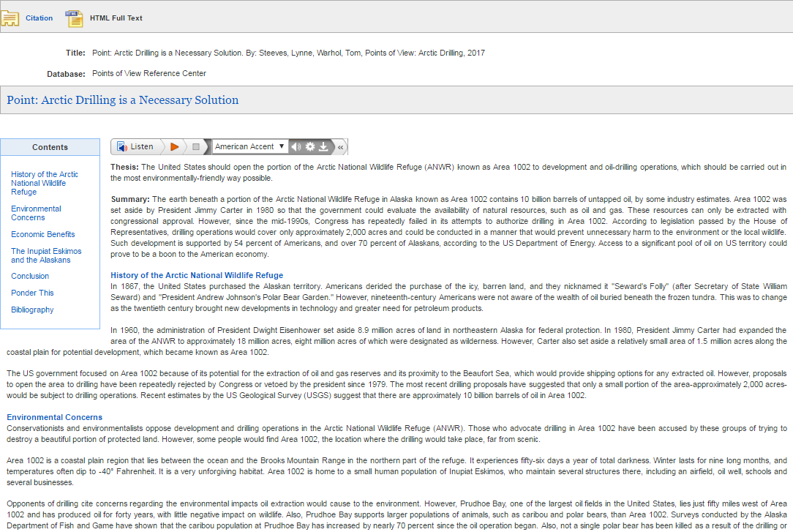This screenshot has width=793, height=532.
Task: Open the audio settings gear
Action: [x=310, y=146]
